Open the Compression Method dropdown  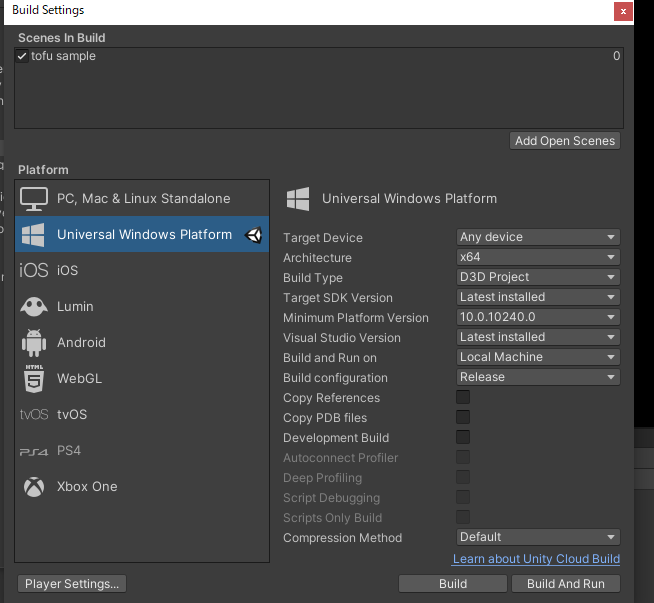pos(538,537)
